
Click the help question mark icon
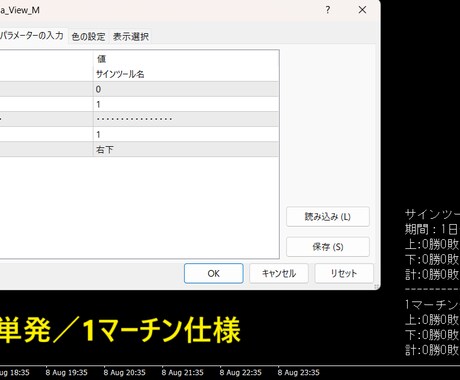point(328,10)
